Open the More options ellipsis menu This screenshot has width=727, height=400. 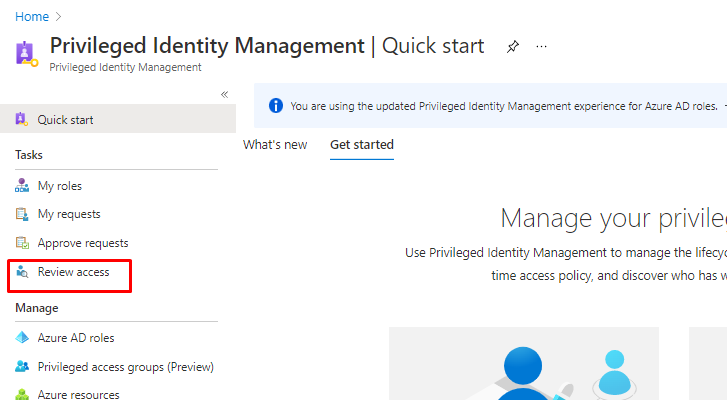click(x=542, y=46)
